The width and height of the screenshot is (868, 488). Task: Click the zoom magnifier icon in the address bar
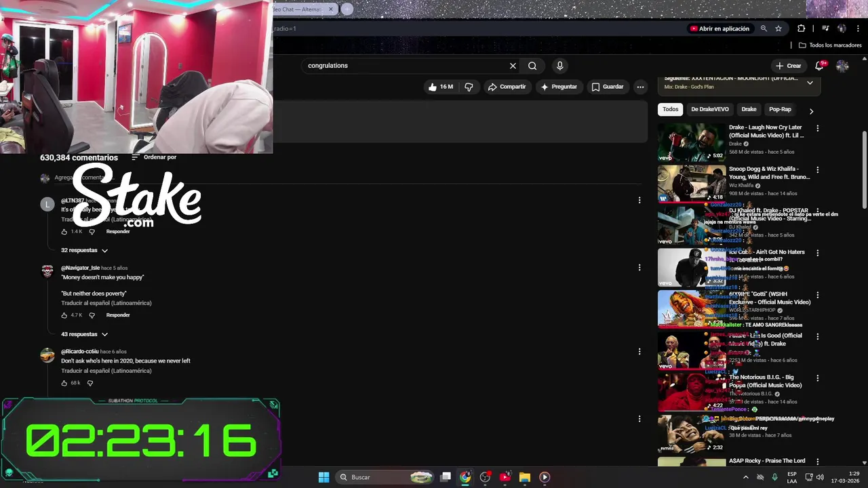[x=764, y=28]
